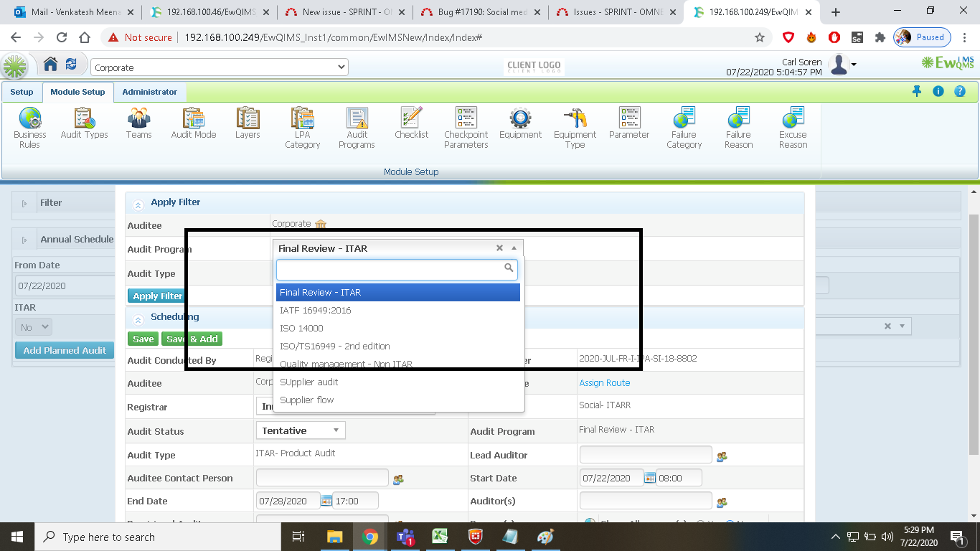Image resolution: width=980 pixels, height=551 pixels.
Task: Click the green Save button
Action: pos(143,339)
